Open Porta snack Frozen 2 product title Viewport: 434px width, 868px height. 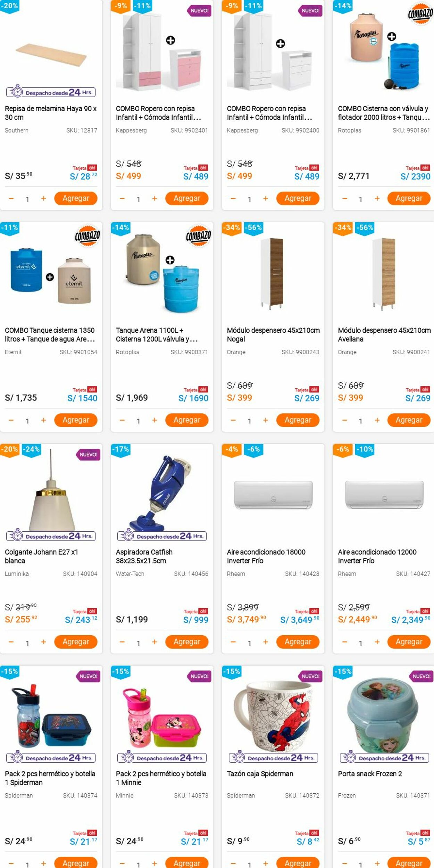pyautogui.click(x=370, y=774)
